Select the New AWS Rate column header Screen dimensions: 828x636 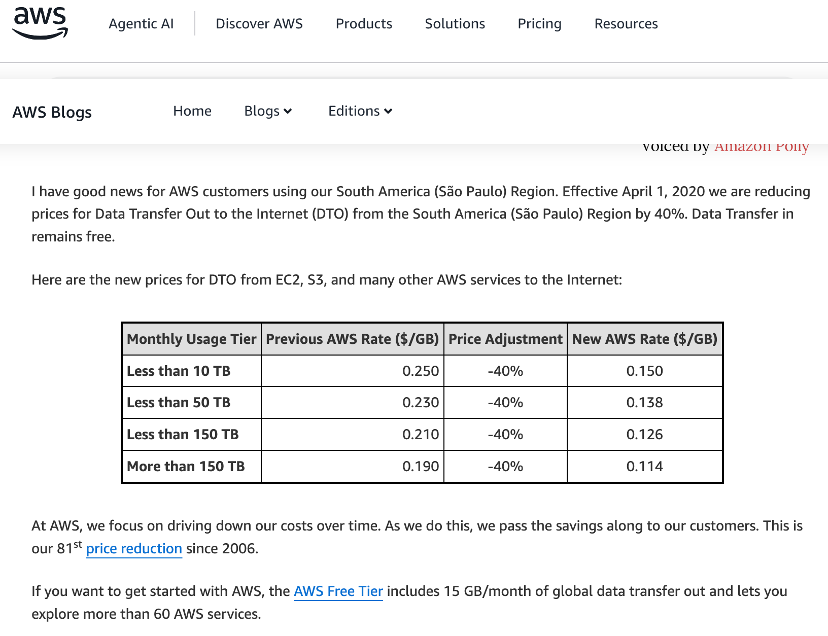pos(645,339)
